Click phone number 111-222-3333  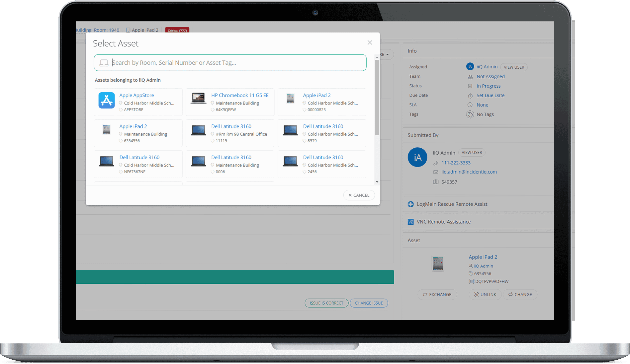point(456,163)
